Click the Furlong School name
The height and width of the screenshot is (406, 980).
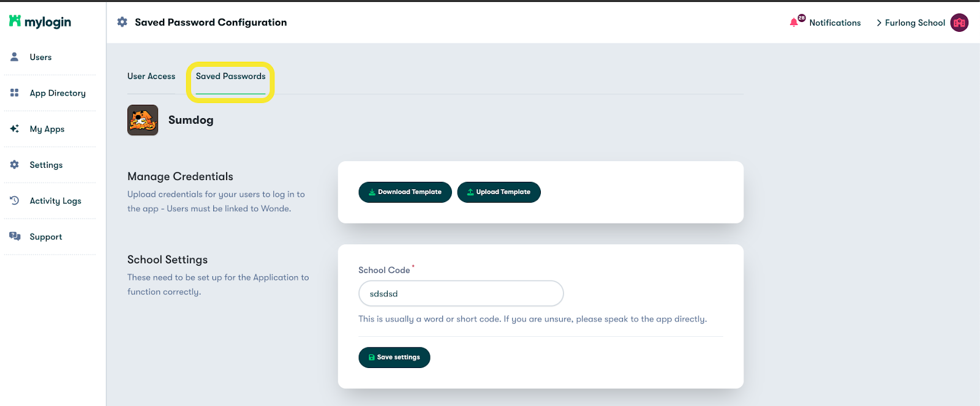(915, 23)
